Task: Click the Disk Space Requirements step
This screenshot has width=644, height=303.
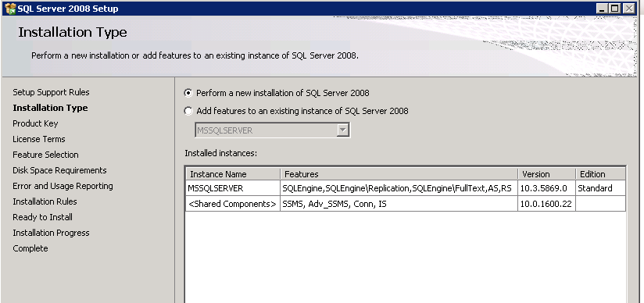Action: pyautogui.click(x=59, y=170)
